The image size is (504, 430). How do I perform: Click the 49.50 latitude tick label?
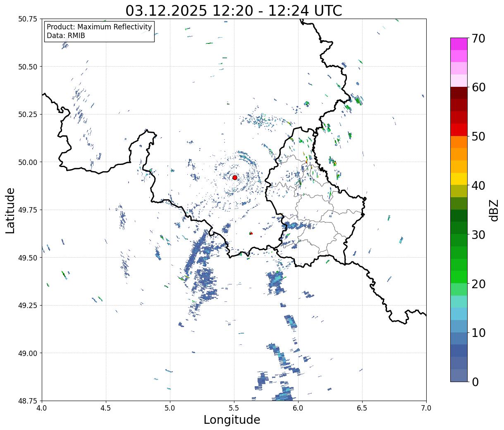pos(28,258)
